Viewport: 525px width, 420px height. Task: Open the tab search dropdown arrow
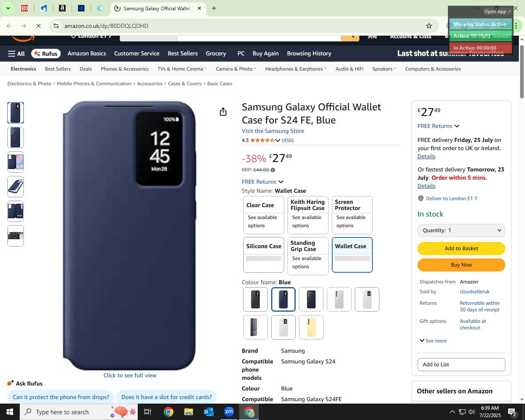[x=8, y=8]
